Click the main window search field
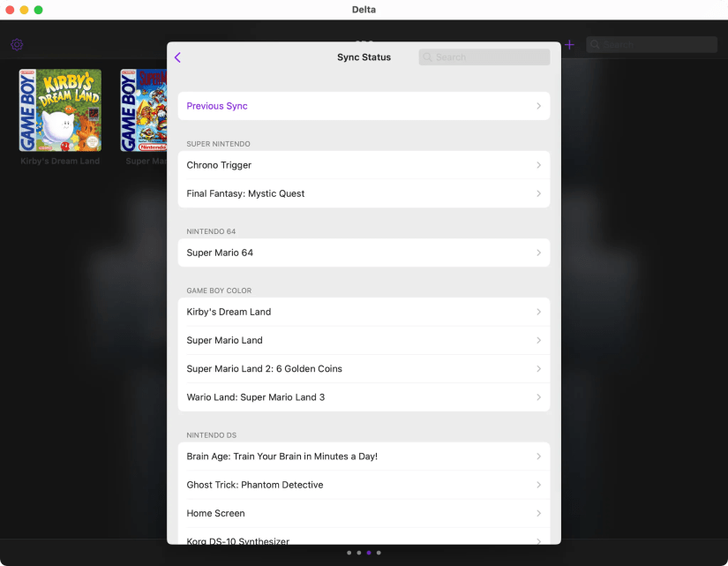Viewport: 728px width, 566px height. point(651,45)
